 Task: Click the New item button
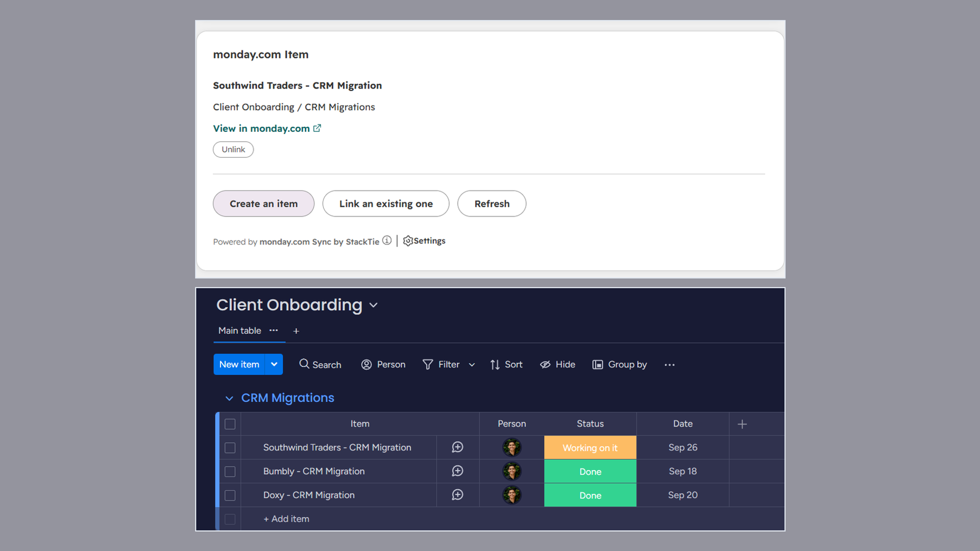pos(239,364)
